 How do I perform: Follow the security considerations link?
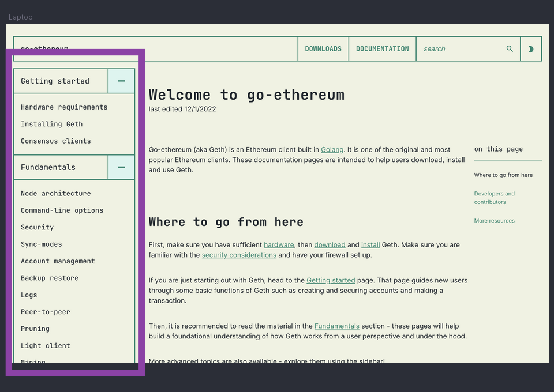239,255
